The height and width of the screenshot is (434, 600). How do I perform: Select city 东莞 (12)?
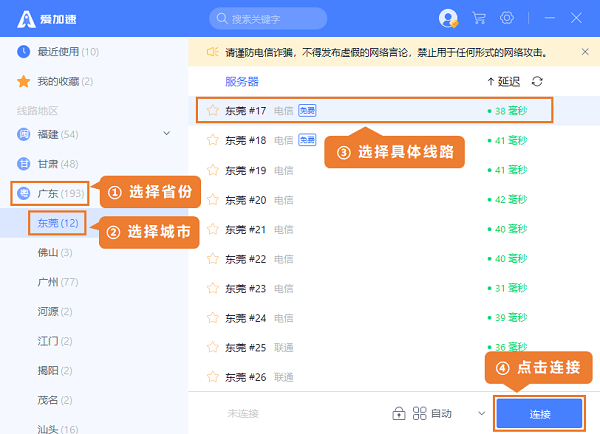57,223
